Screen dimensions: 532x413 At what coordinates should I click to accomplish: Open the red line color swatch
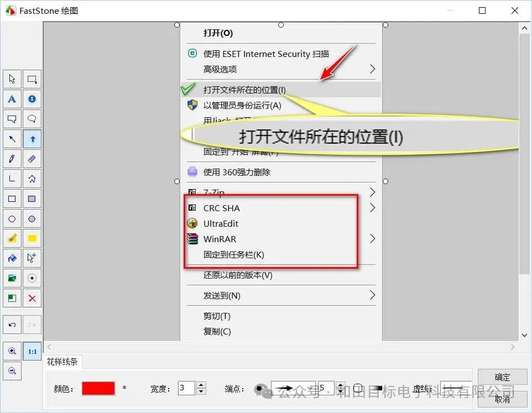coord(98,388)
